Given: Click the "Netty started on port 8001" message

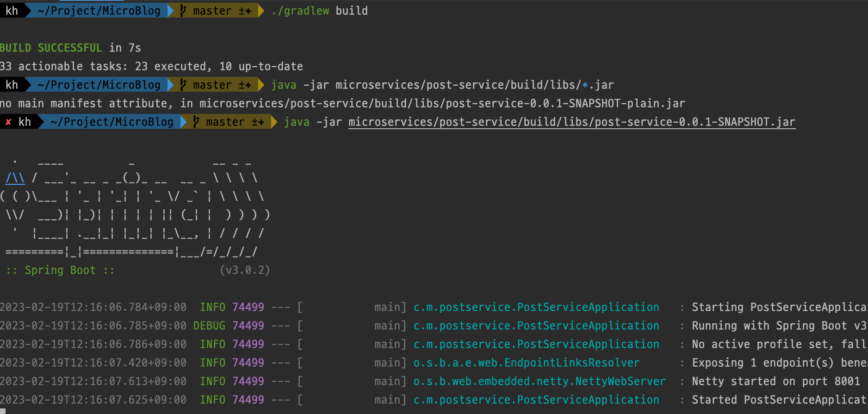Looking at the screenshot, I should click(x=775, y=381).
